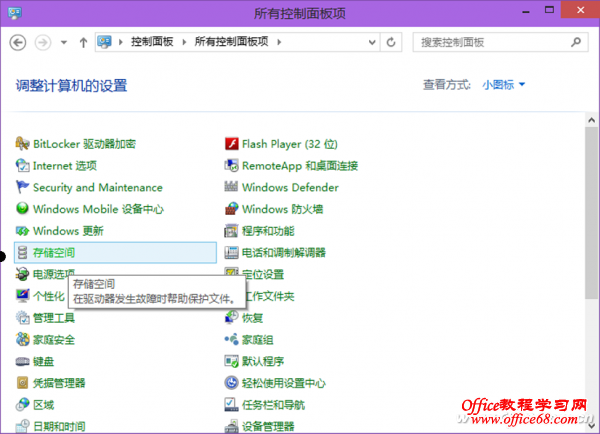This screenshot has height=434, width=600.
Task: Click the 家庭安全 icon
Action: click(22, 339)
